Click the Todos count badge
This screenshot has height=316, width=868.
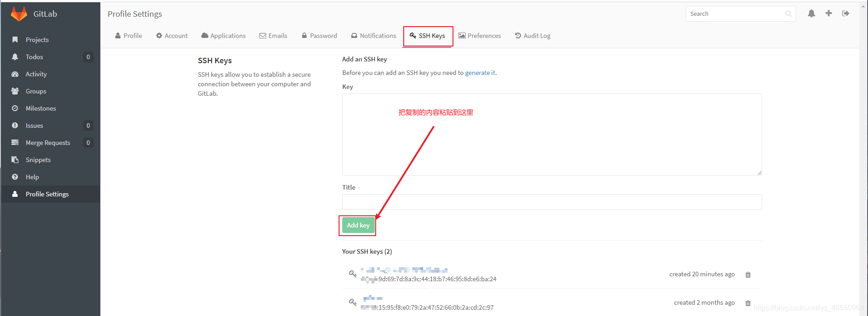click(88, 57)
